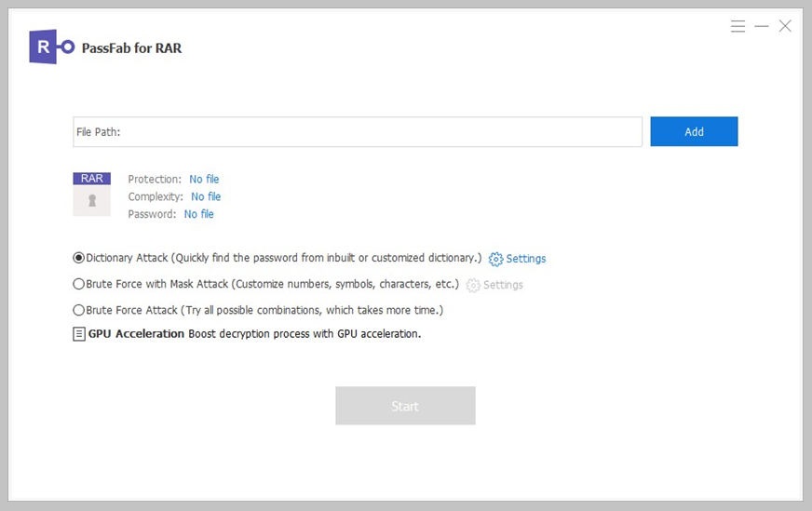The image size is (812, 511).
Task: Click 'Boost decryption process with GPU acceleration' text
Action: [x=304, y=334]
